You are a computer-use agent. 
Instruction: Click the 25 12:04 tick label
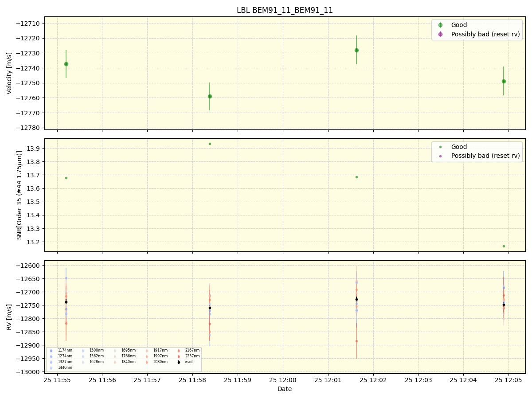click(x=463, y=380)
